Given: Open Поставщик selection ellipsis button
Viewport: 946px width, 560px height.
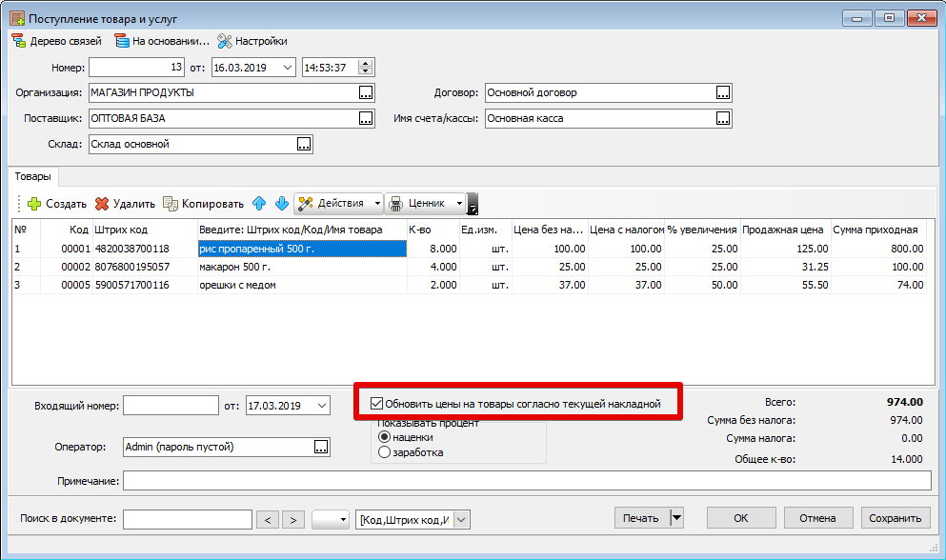Looking at the screenshot, I should [x=366, y=118].
